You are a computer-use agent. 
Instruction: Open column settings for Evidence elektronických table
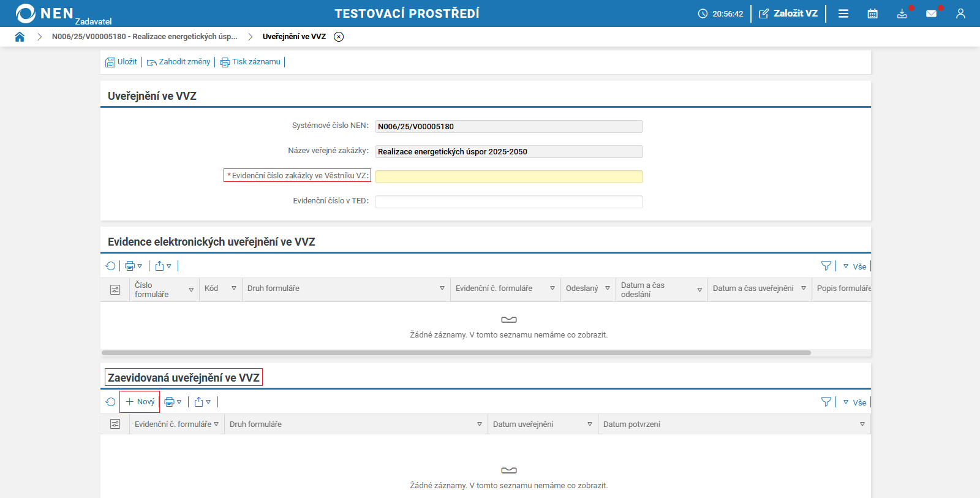(x=115, y=290)
